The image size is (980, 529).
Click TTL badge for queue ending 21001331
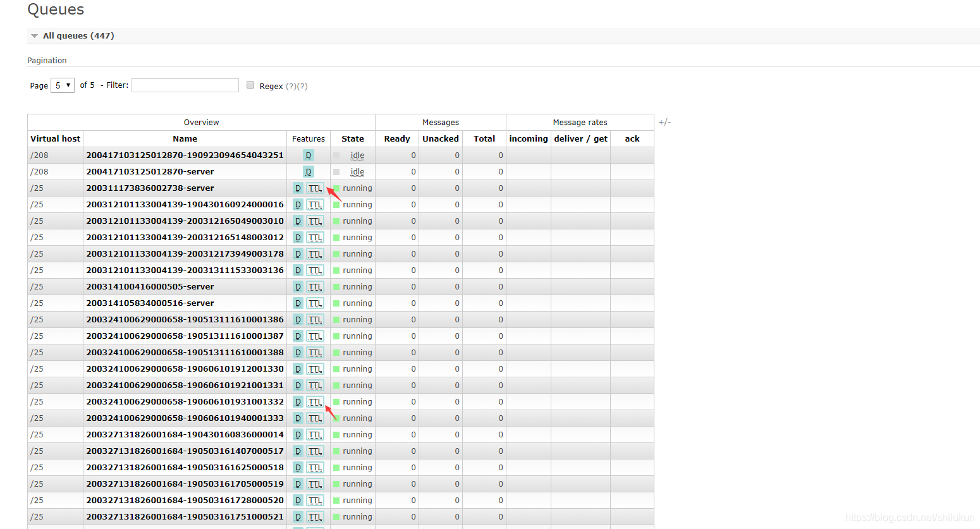pos(315,386)
